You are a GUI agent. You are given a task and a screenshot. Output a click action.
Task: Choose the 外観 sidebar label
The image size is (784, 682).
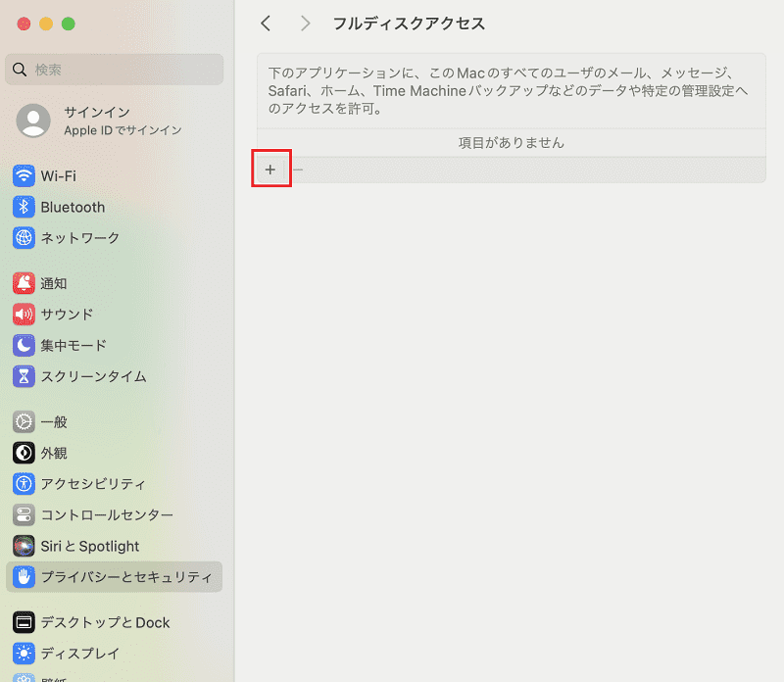[54, 453]
